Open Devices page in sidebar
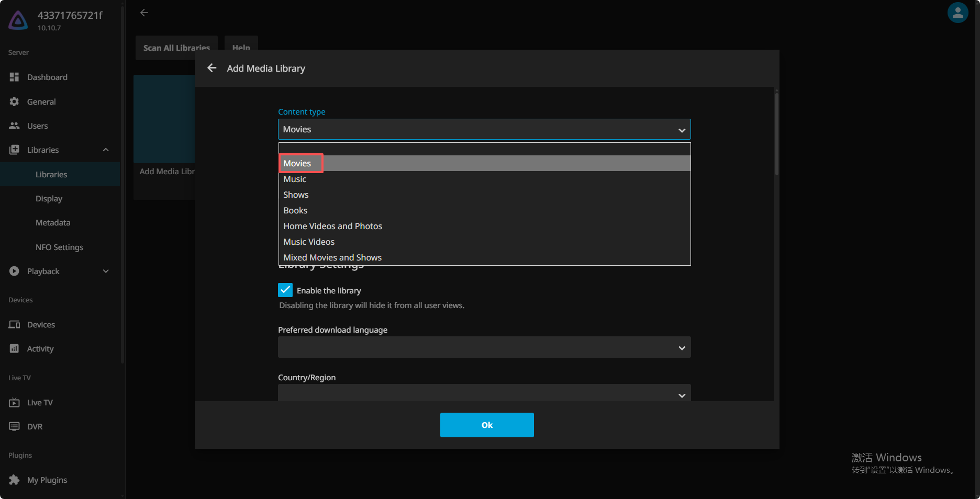The image size is (980, 499). [60, 324]
